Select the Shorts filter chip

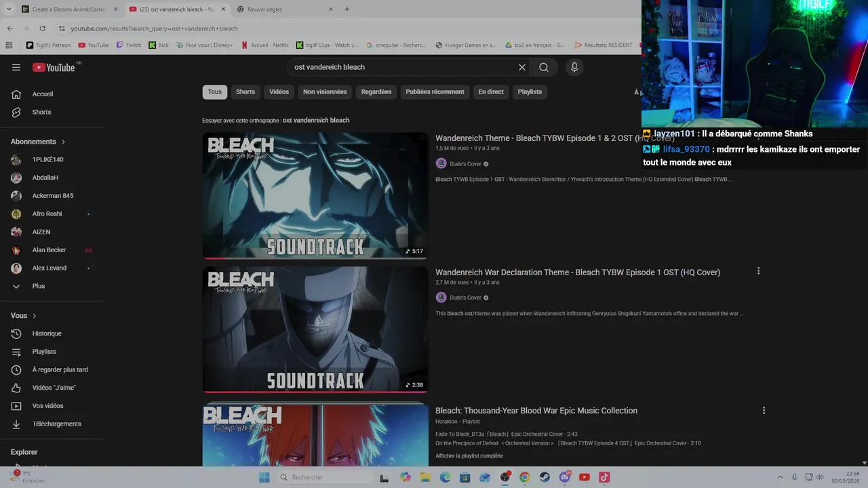245,91
